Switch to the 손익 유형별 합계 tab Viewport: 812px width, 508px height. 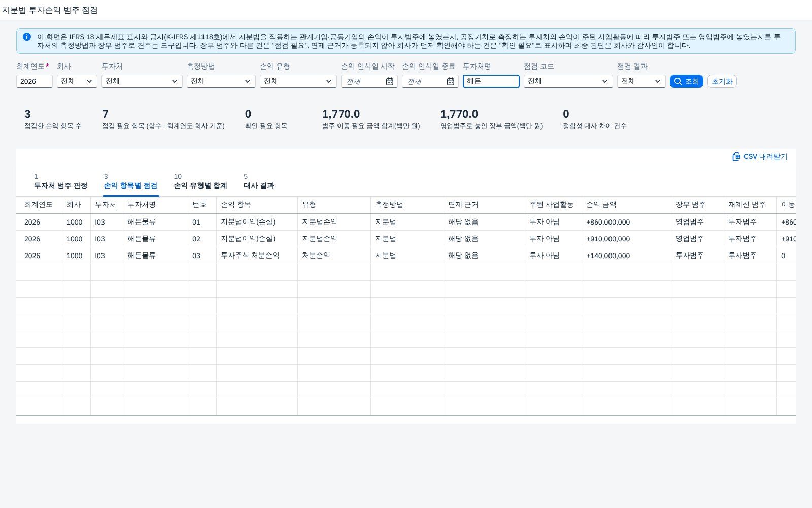click(x=200, y=182)
